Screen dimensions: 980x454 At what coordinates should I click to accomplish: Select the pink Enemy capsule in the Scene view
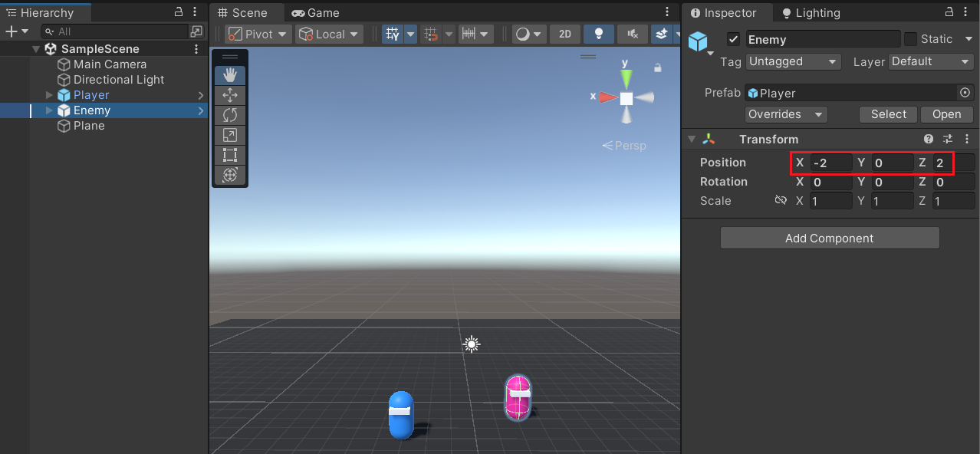click(x=518, y=397)
